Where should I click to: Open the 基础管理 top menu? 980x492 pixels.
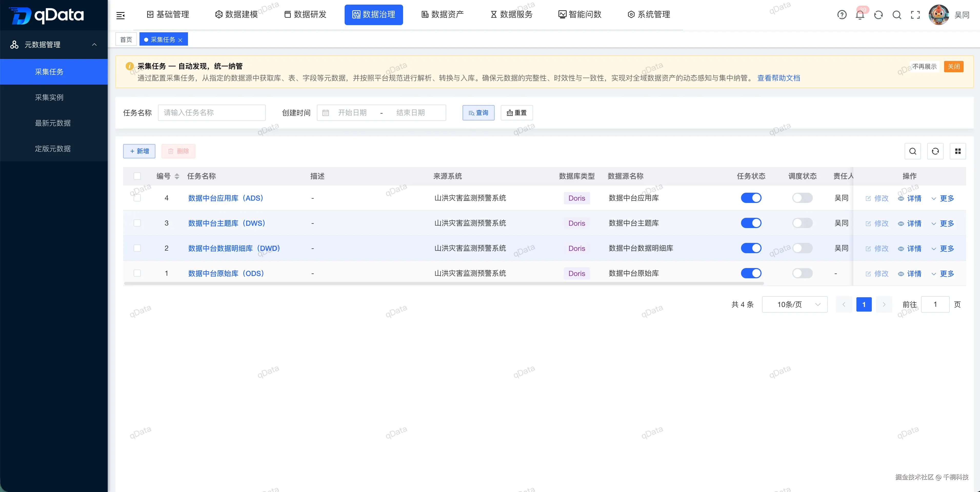[x=168, y=14]
